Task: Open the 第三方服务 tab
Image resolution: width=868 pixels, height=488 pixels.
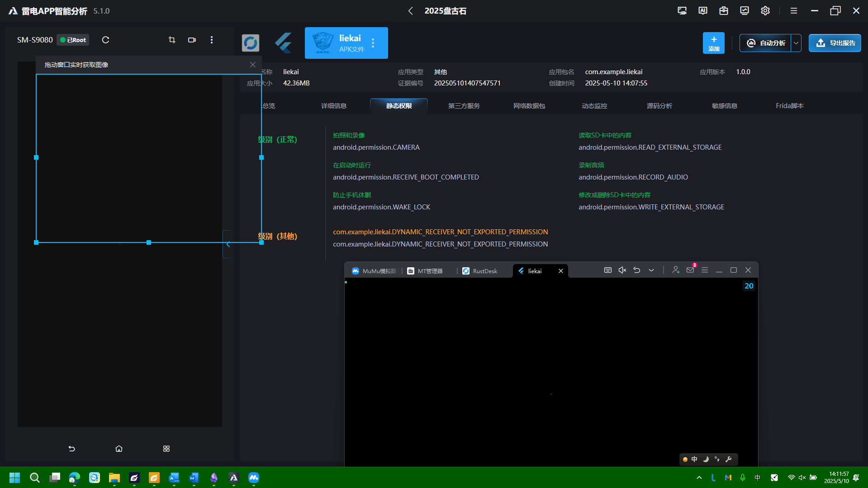Action: 464,106
